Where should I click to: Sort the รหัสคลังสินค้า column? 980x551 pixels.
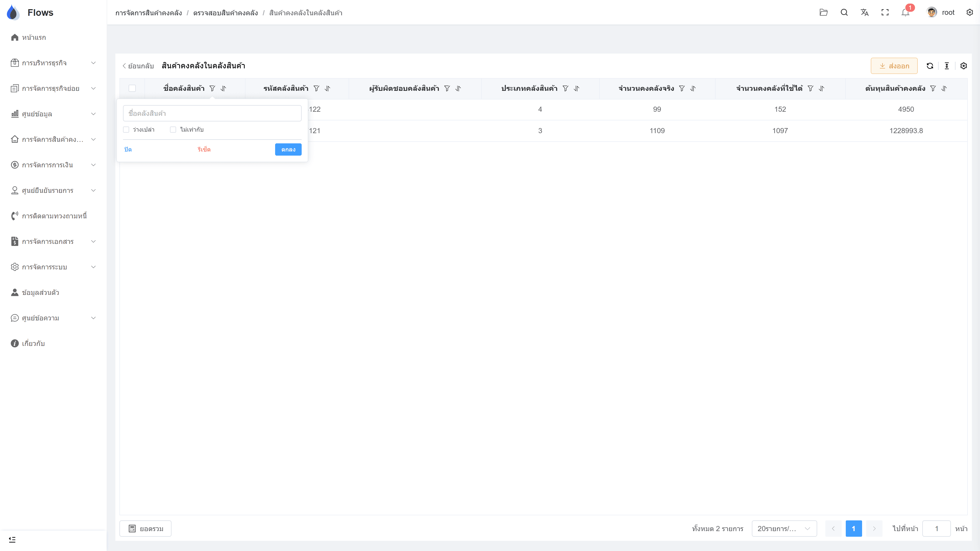click(x=327, y=89)
